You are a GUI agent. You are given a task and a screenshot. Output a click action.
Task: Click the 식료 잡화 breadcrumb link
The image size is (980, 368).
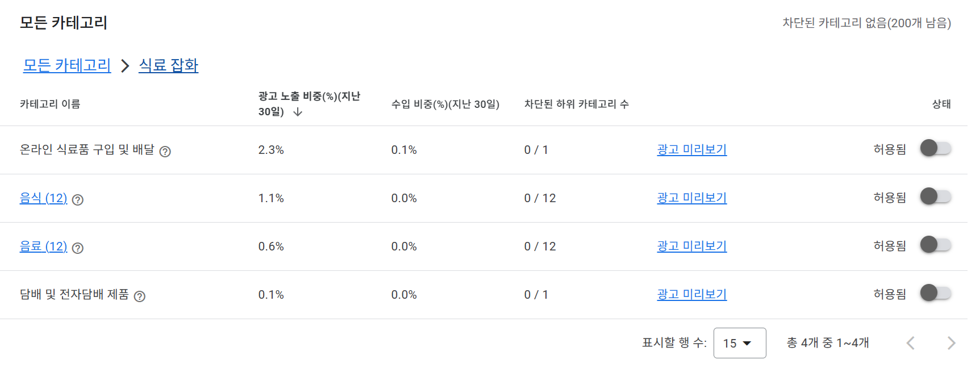[168, 65]
